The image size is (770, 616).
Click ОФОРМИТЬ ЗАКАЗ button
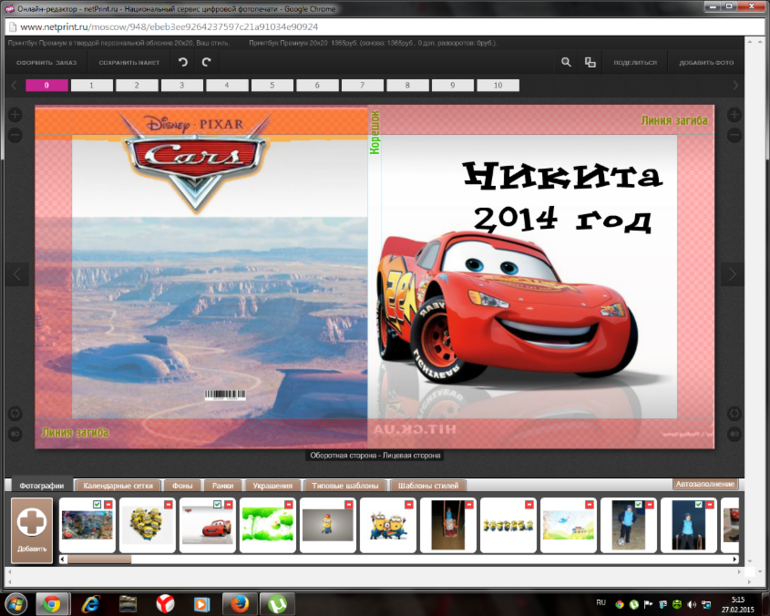point(46,62)
